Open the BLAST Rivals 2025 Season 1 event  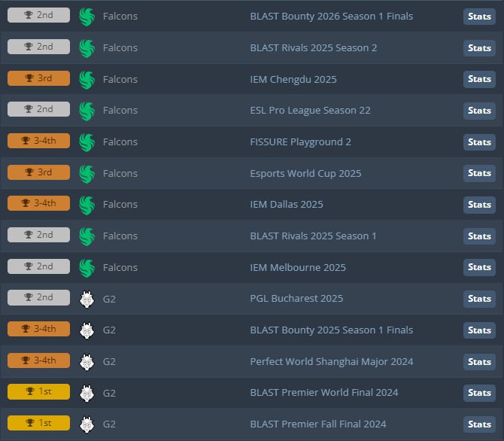313,236
